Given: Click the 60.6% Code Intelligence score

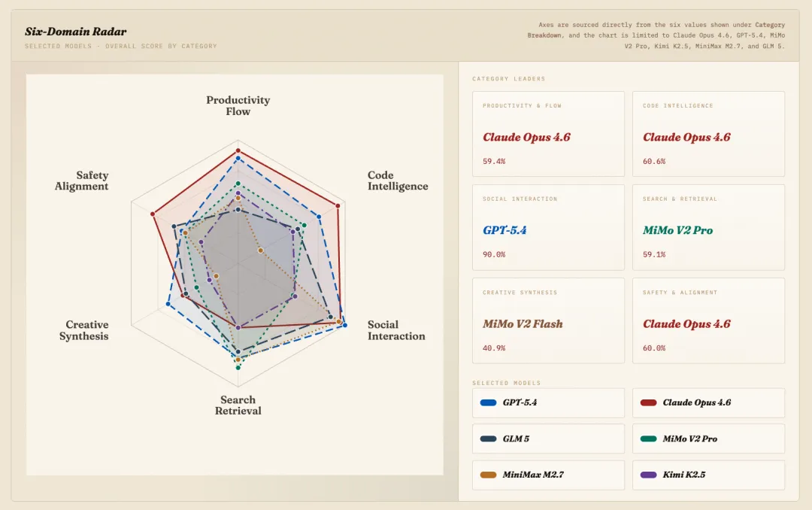Looking at the screenshot, I should (654, 161).
